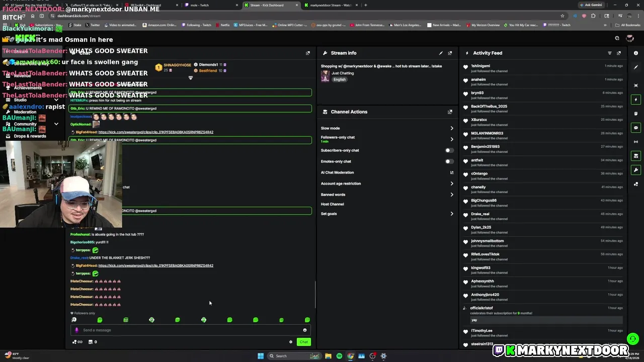Toggle Subscribers-only chat
The image size is (644, 362).
pyautogui.click(x=449, y=150)
